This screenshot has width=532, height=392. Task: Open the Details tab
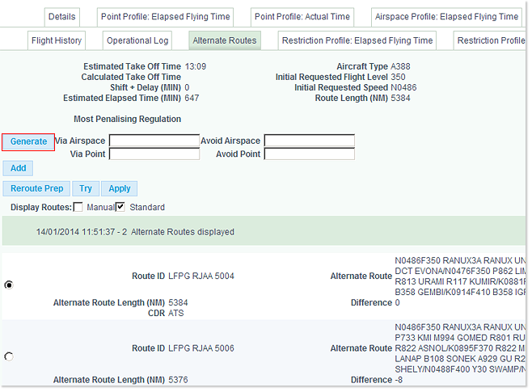(x=61, y=16)
